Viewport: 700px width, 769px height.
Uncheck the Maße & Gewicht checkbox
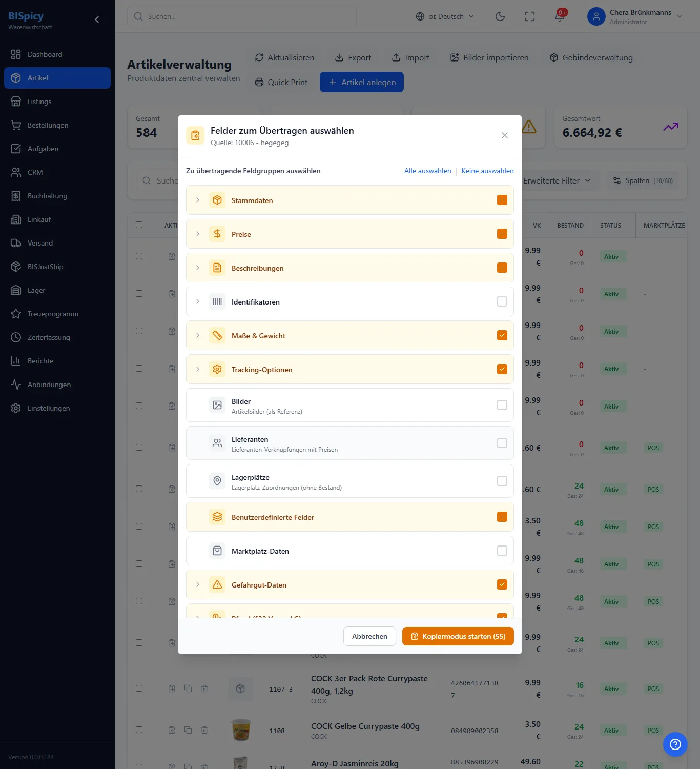click(x=502, y=335)
